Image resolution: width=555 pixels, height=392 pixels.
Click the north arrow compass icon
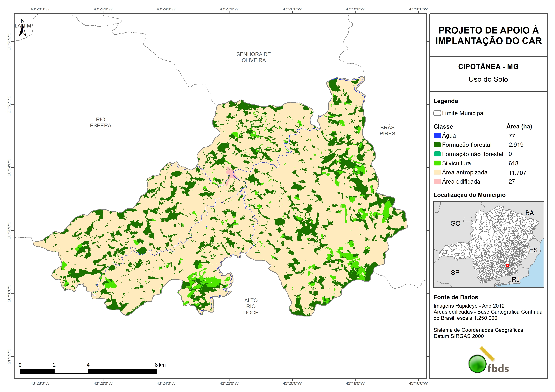22,31
